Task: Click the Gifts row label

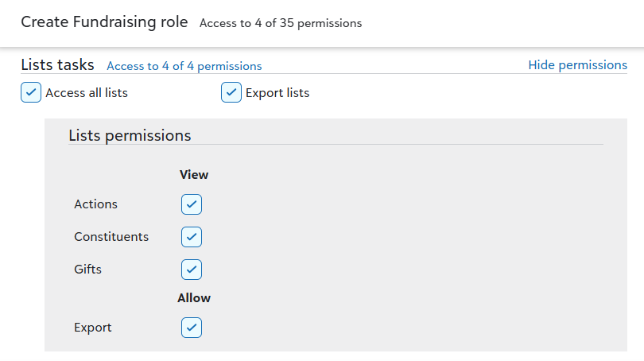Action: point(87,270)
